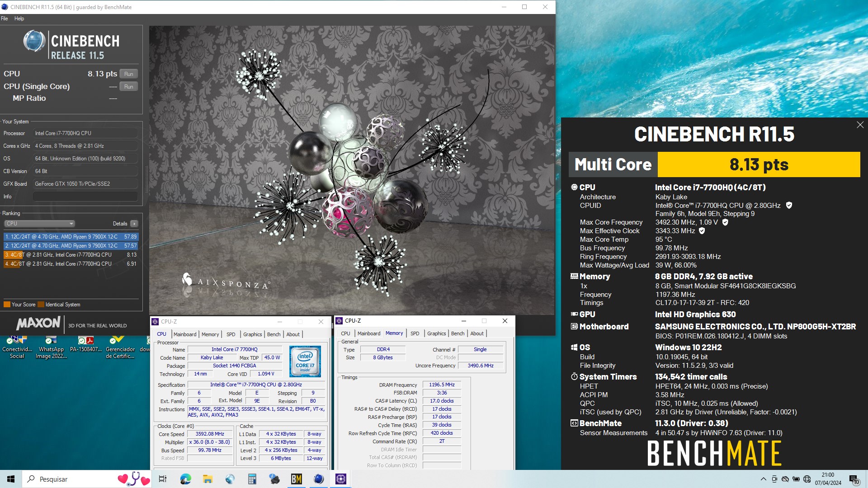Click the CPU chip icon in BenchMate panel
The image size is (868, 488).
pos(574,187)
